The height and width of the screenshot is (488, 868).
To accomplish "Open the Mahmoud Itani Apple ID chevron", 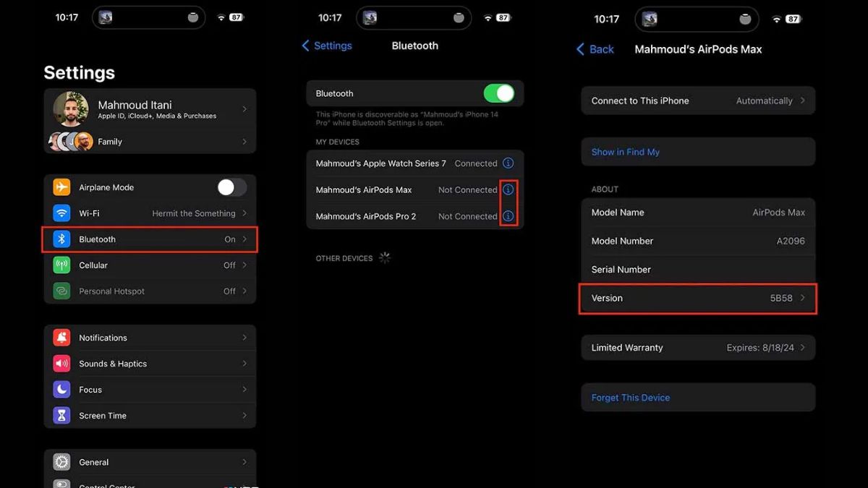I will click(x=244, y=109).
